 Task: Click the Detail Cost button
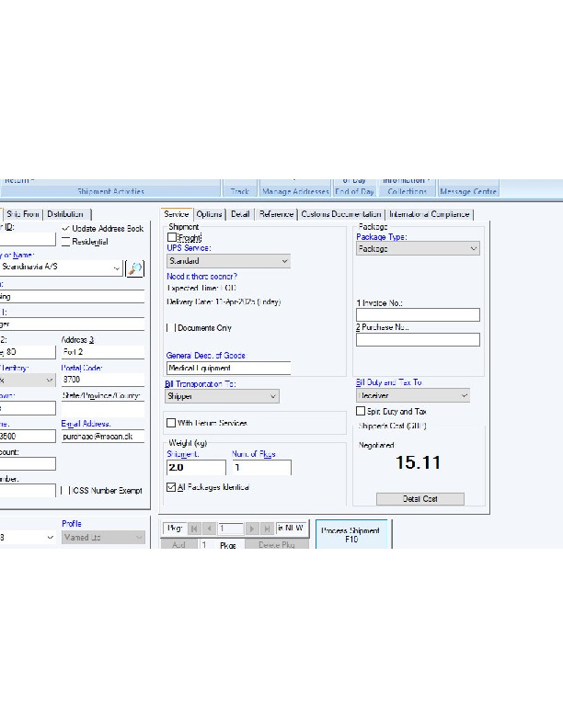click(x=419, y=498)
